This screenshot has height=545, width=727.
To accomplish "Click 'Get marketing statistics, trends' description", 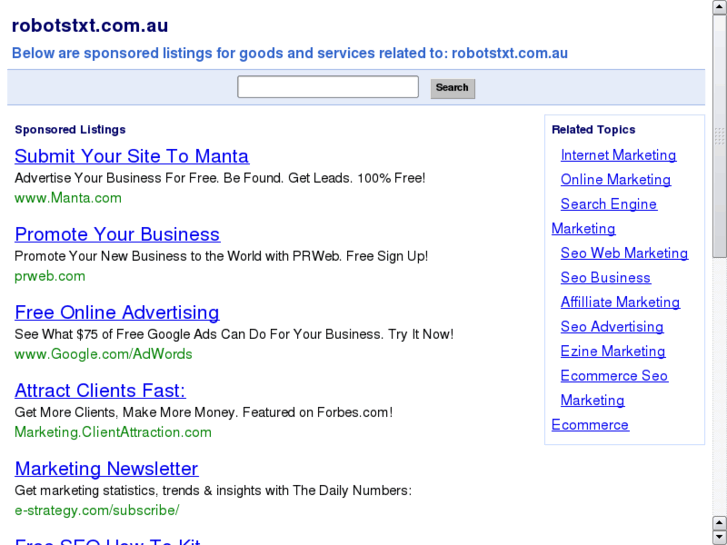I will tap(213, 490).
